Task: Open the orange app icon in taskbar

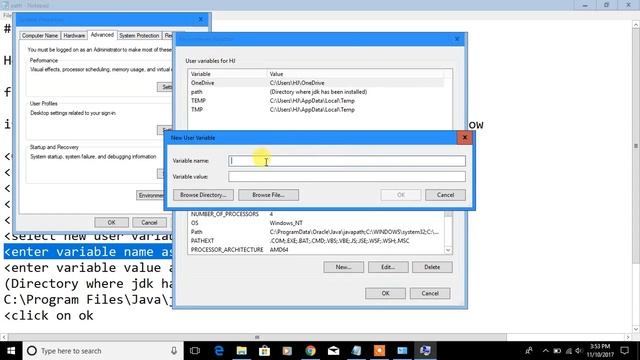Action: pos(379,351)
